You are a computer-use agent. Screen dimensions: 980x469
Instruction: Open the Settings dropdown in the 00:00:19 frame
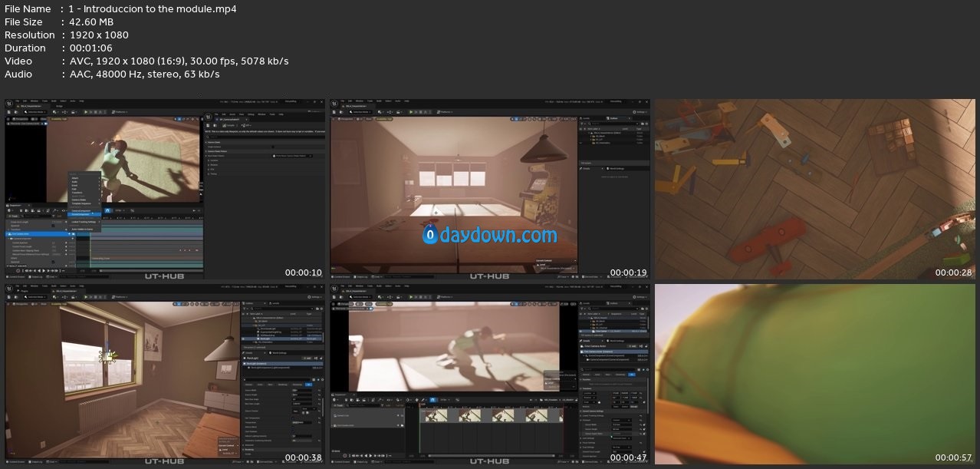(x=640, y=112)
